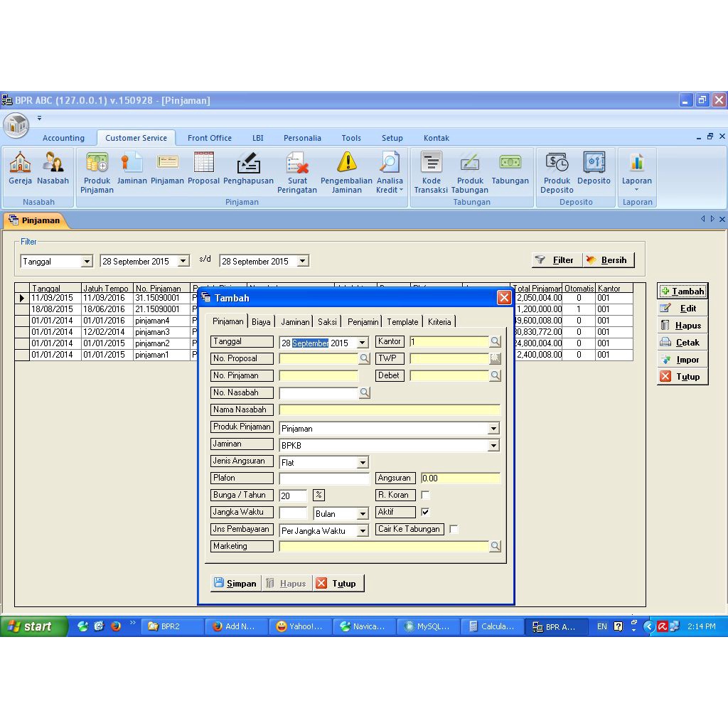Image resolution: width=728 pixels, height=728 pixels.
Task: Switch to the Tools ribbon tab
Action: click(351, 138)
